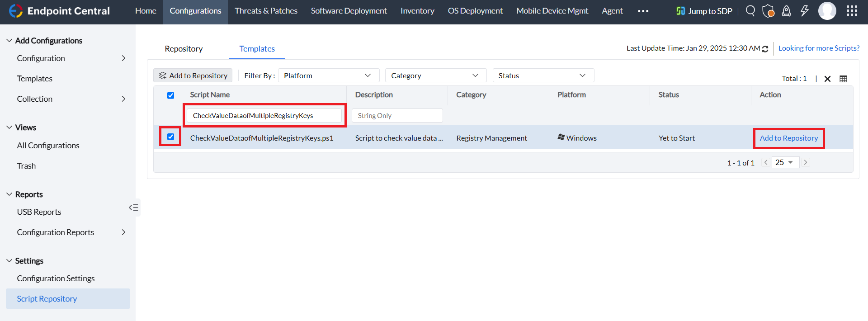
Task: Open the search magnifier icon in header
Action: (750, 11)
